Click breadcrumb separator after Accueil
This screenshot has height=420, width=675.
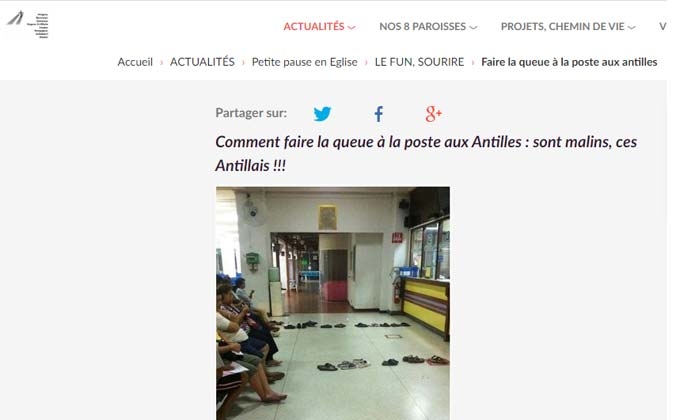[161, 63]
